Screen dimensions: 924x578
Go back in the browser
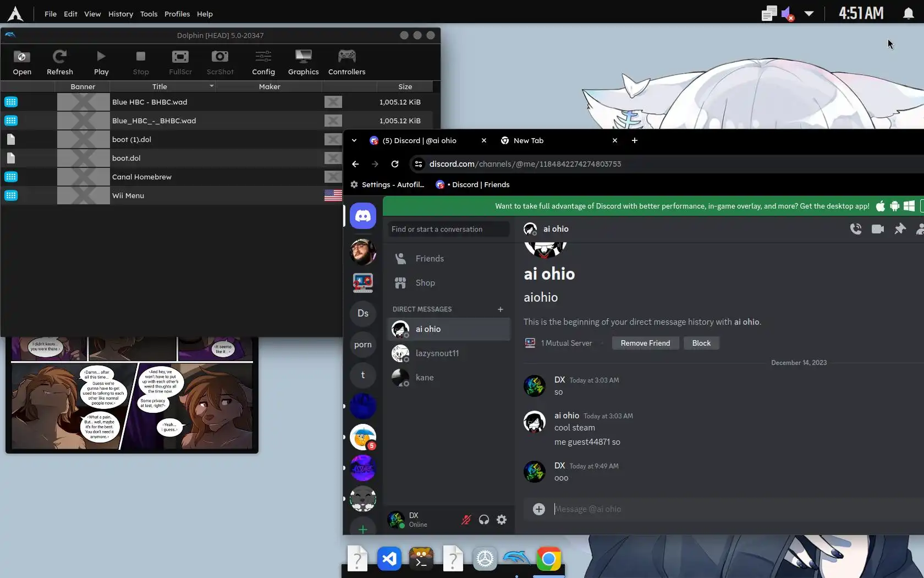pyautogui.click(x=355, y=164)
